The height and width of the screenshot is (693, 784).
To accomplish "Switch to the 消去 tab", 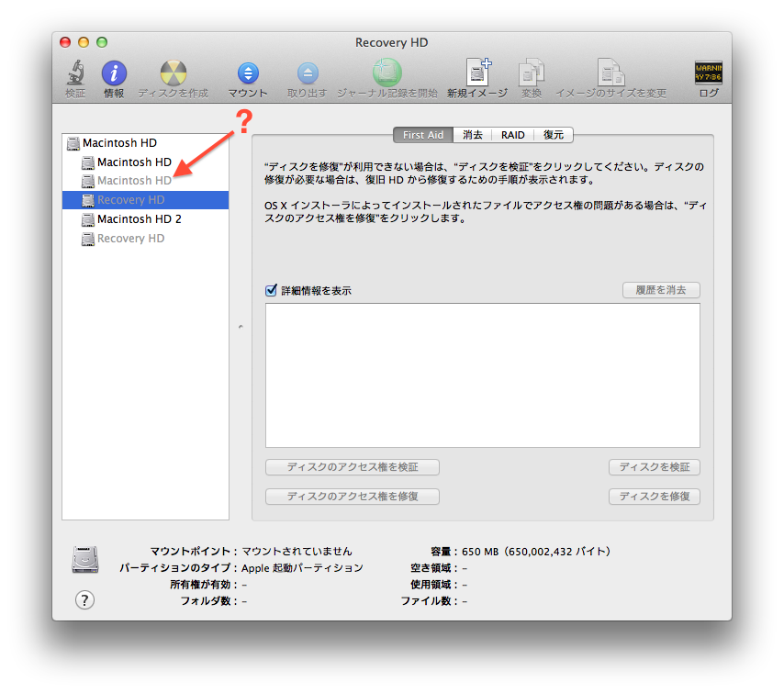I will (x=473, y=135).
